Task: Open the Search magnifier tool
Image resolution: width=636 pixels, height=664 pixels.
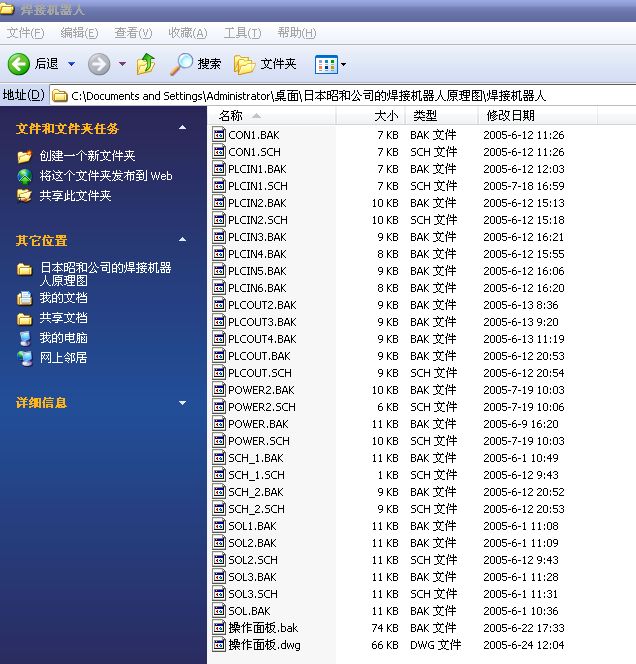Action: pos(182,64)
